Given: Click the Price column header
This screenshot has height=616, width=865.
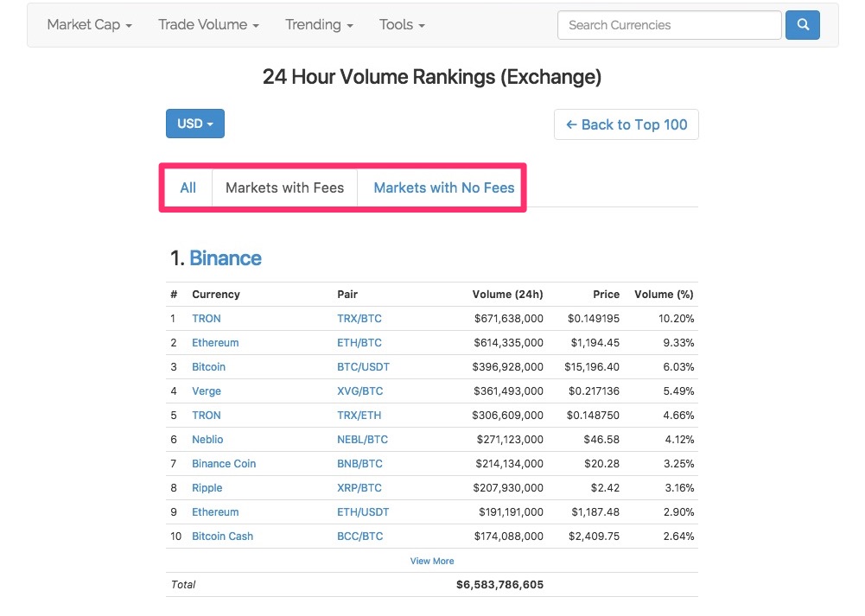Looking at the screenshot, I should [x=606, y=295].
